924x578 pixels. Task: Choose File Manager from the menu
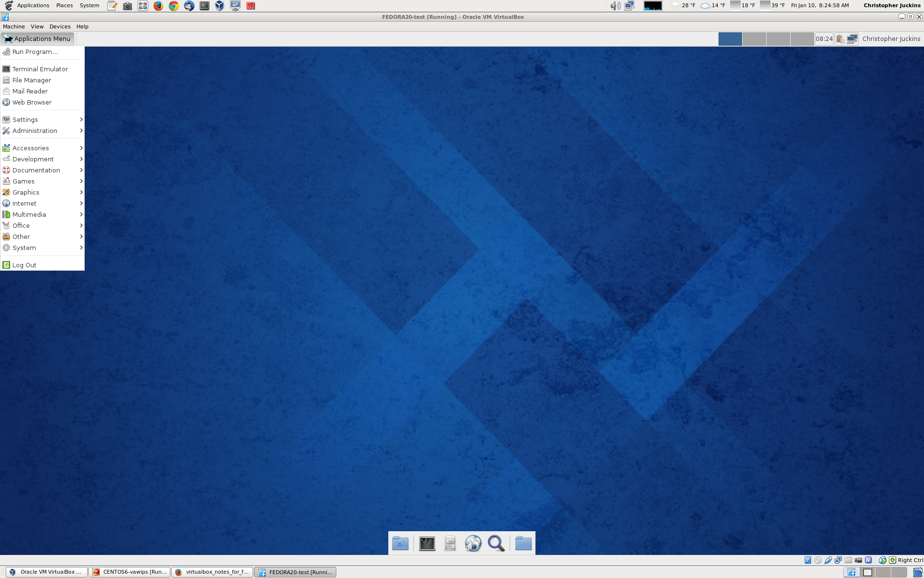42,80
